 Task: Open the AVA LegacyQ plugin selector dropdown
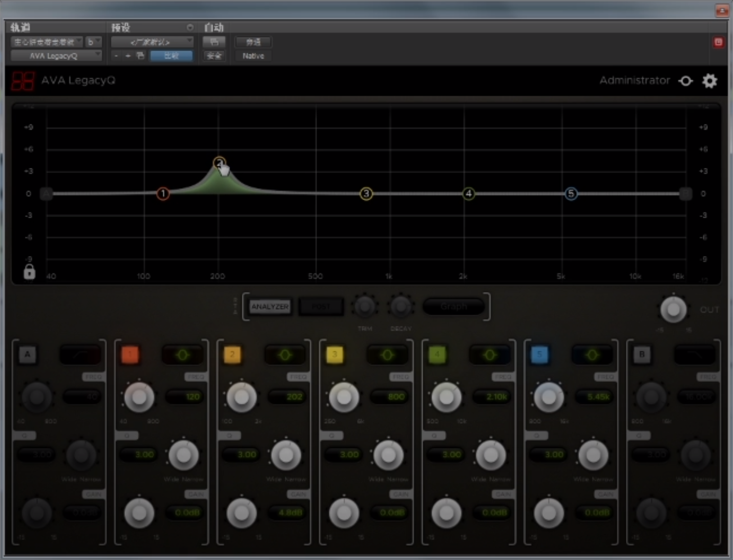pos(56,56)
